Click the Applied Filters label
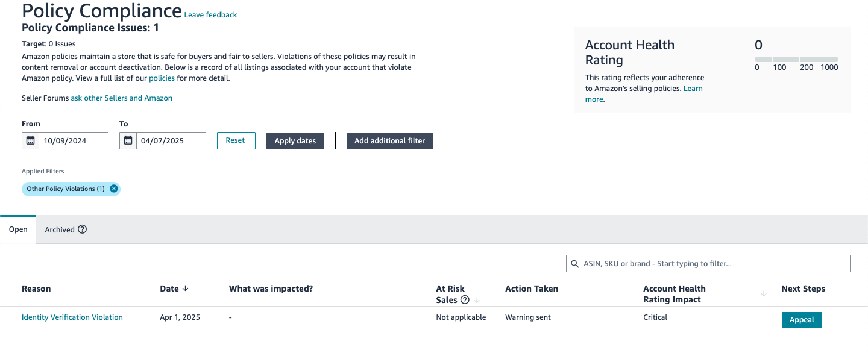Screen dimensions: 868x362 43,172
